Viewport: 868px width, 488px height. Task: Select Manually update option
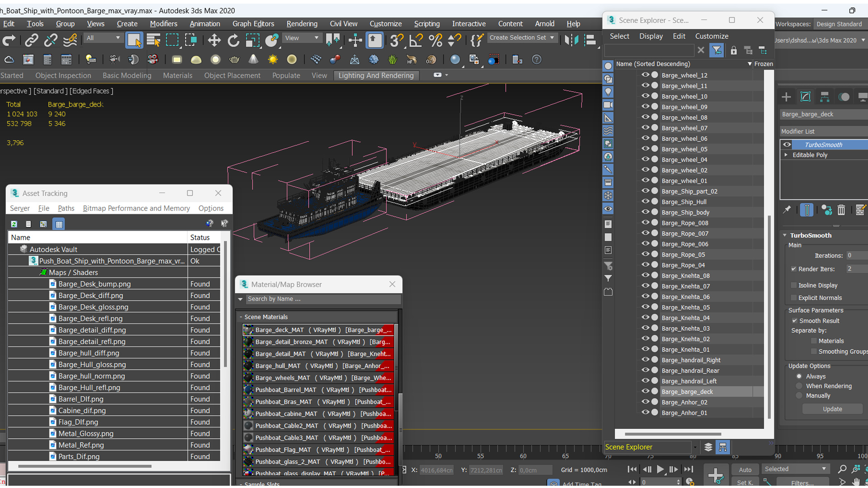pos(799,395)
